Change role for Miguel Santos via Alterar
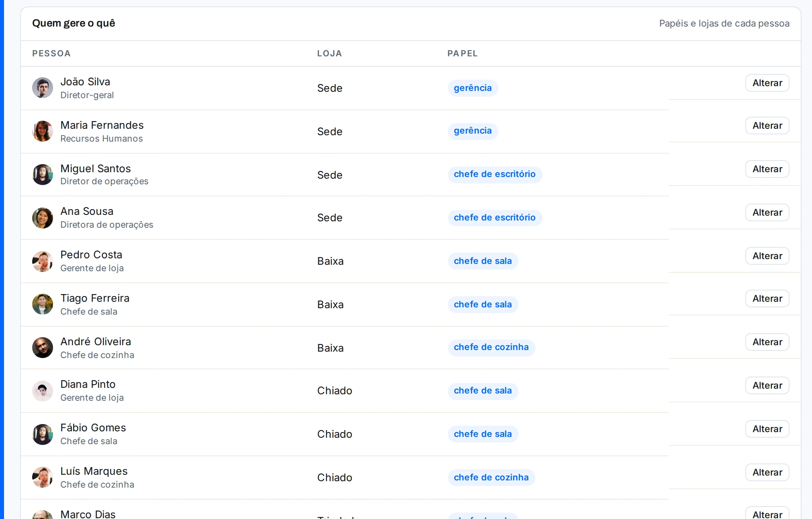The width and height of the screenshot is (812, 519). (x=767, y=169)
